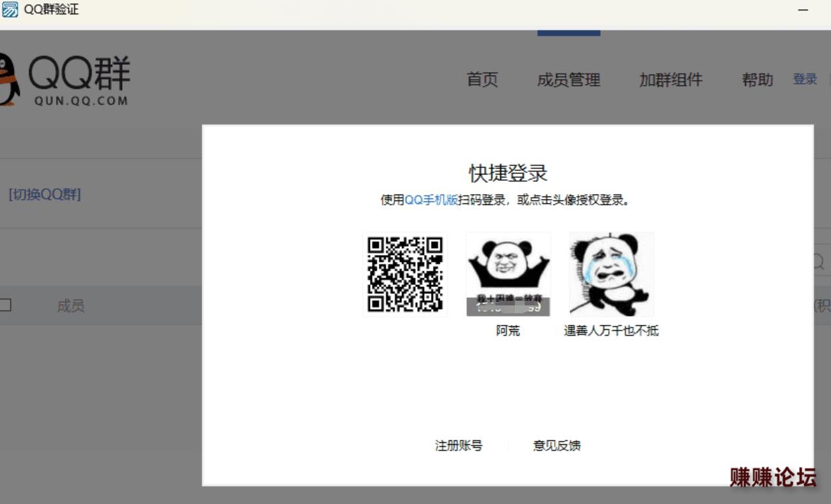Click the QQ群验证 window title icon

pyautogui.click(x=10, y=10)
